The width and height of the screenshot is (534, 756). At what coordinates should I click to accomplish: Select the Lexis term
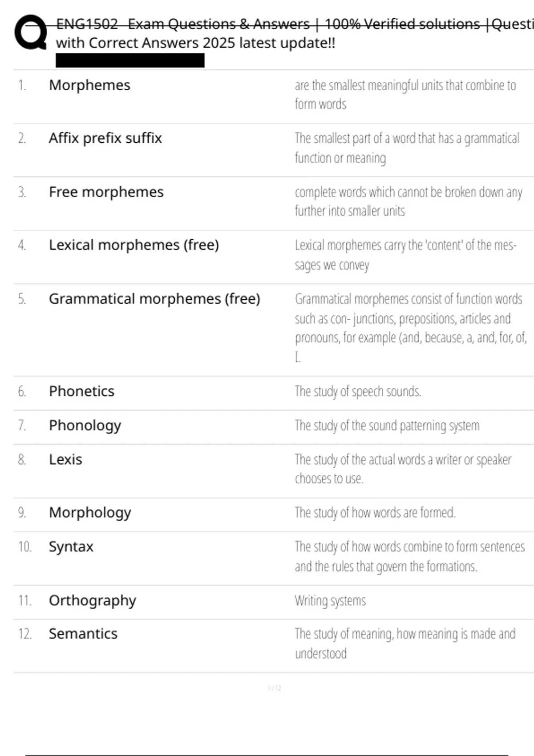tap(65, 459)
